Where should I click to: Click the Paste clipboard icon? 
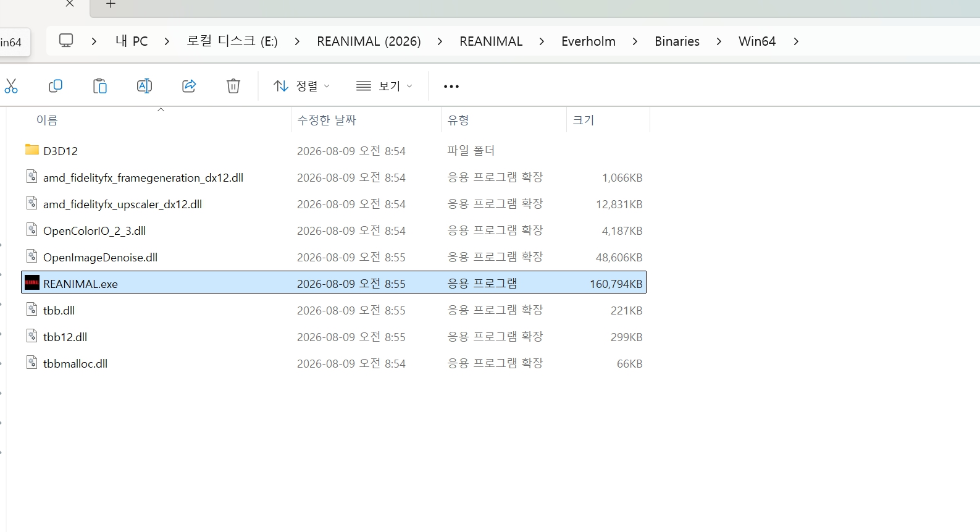pos(100,86)
